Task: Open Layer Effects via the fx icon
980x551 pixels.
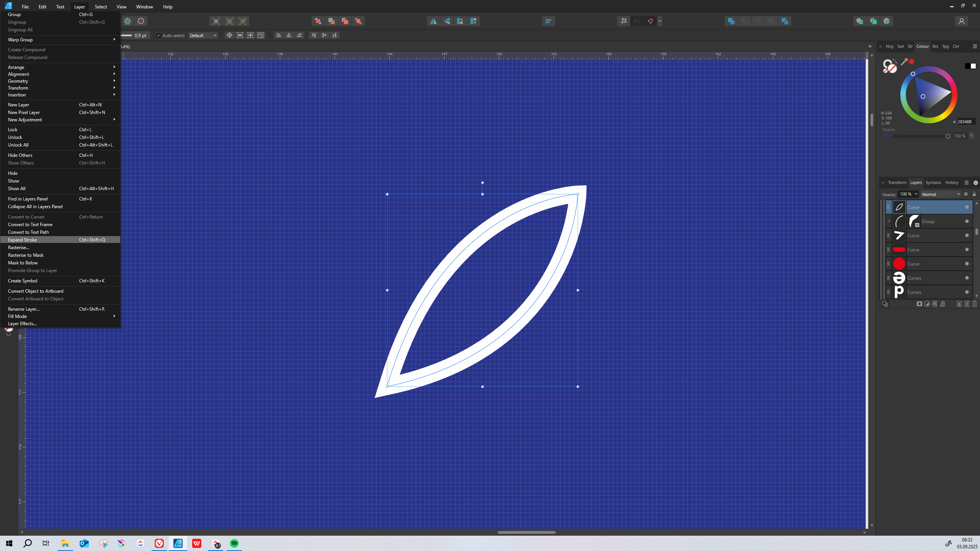Action: click(x=934, y=304)
